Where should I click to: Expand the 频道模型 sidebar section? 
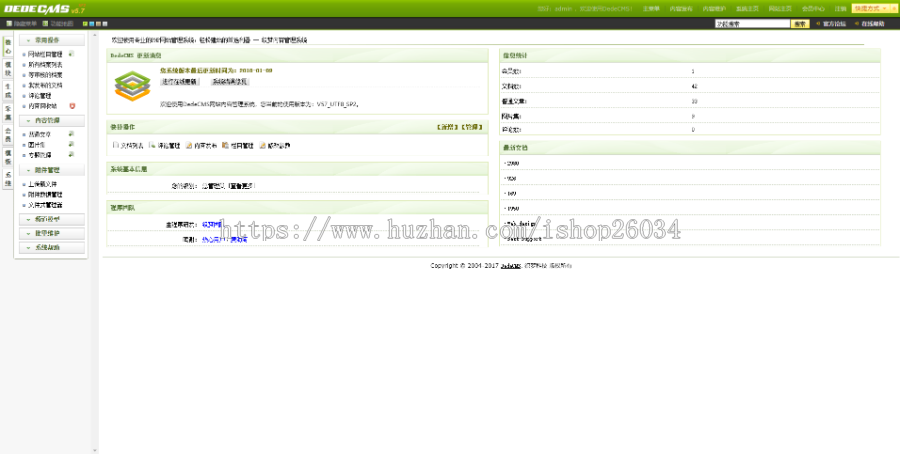pos(52,219)
